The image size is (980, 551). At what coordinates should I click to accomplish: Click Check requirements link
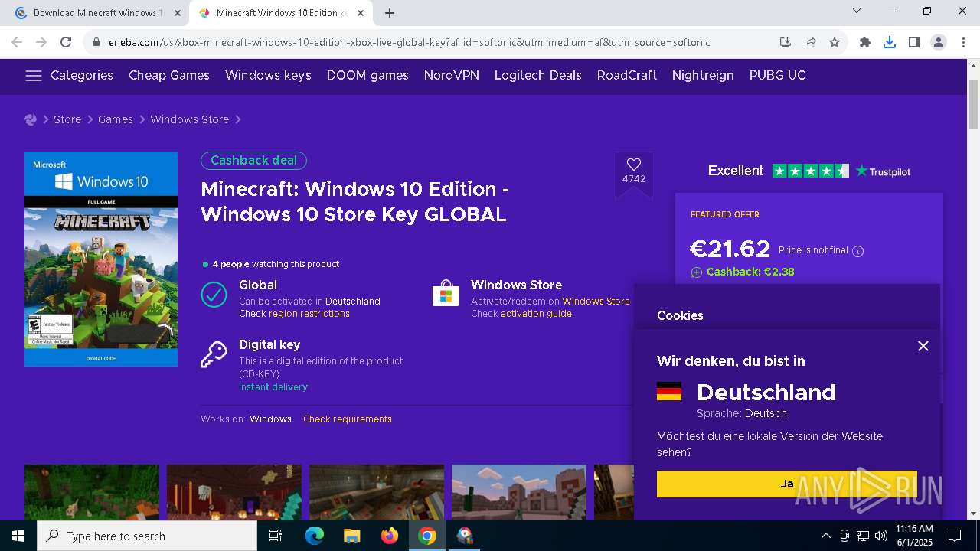pos(348,419)
